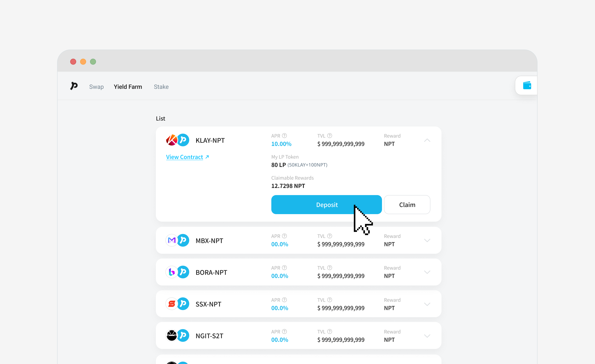Click the NPT icon beside NGIT-S2T
This screenshot has width=595, height=364.
click(183, 335)
